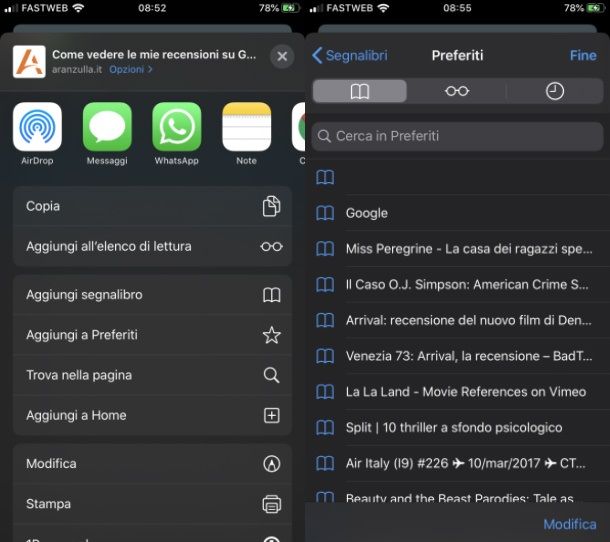Open Venezia 73: Arrival bookmark

[x=460, y=356]
